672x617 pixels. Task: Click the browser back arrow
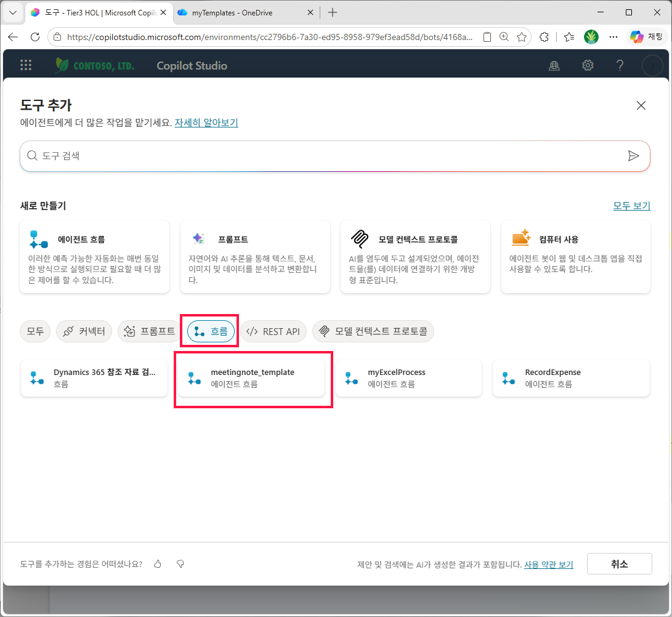pos(14,38)
